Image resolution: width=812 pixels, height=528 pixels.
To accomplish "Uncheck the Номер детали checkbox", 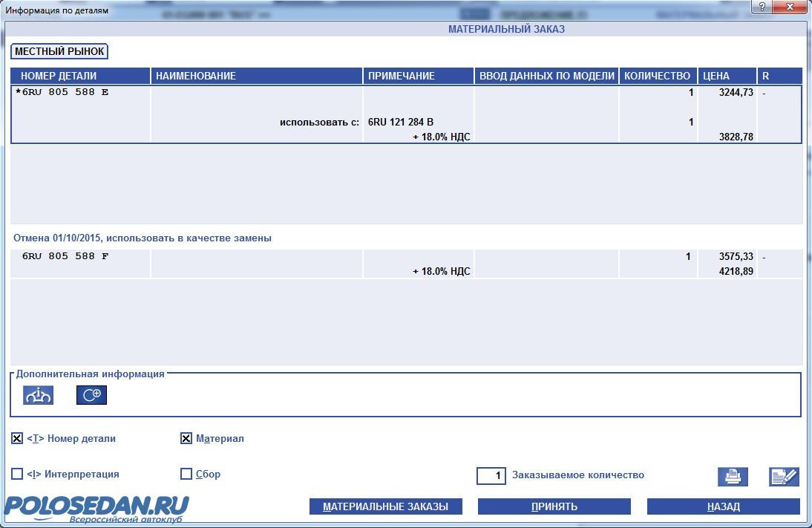I will (17, 439).
